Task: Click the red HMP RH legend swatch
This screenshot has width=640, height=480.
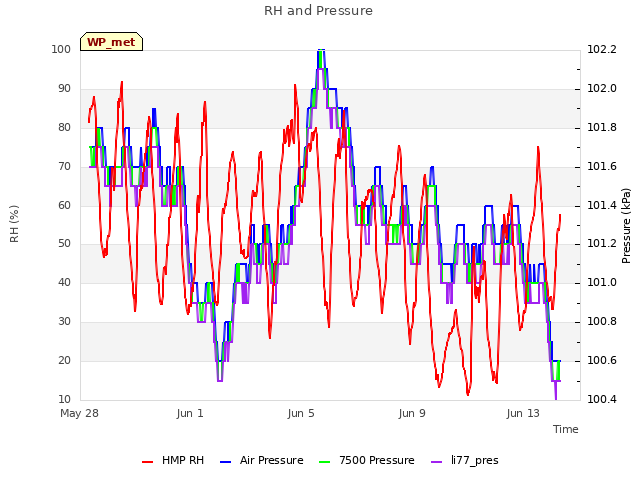Action: coord(147,462)
